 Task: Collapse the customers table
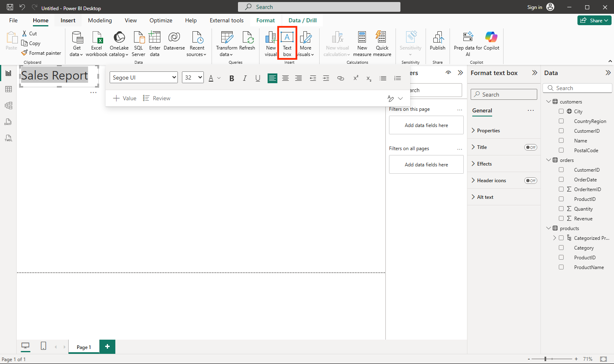549,101
